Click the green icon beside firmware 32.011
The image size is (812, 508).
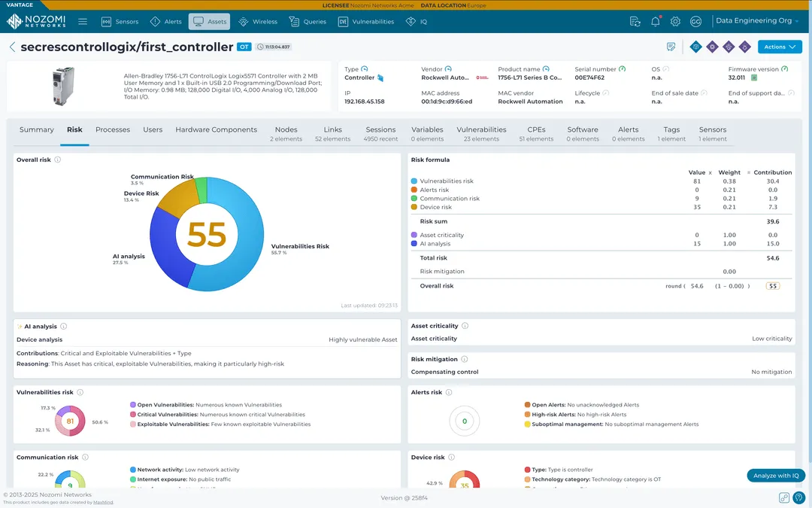754,78
